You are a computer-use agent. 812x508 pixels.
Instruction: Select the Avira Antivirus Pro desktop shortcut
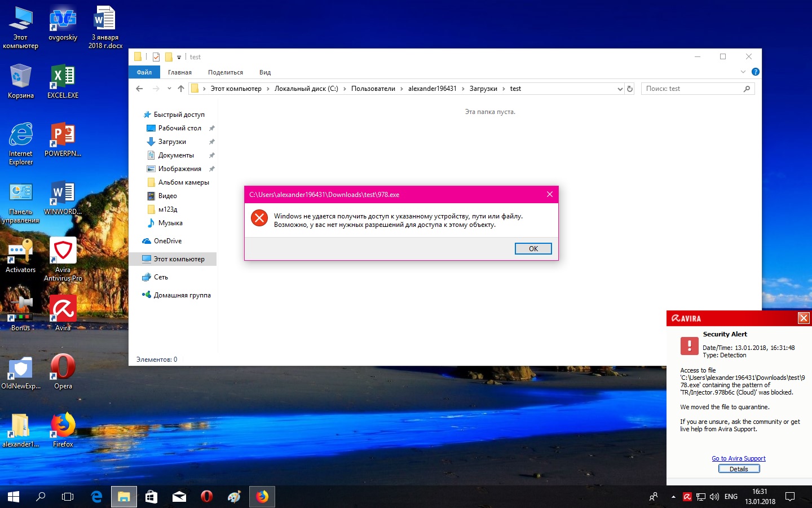[x=63, y=260]
